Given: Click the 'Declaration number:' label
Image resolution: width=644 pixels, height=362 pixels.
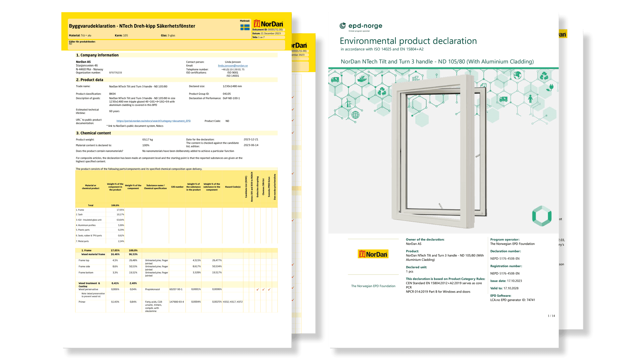Looking at the screenshot, I should click(x=505, y=251).
